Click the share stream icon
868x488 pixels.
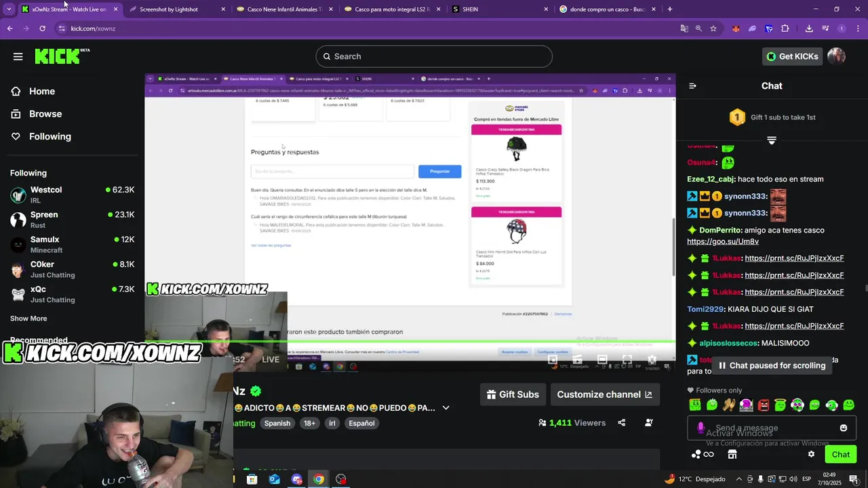pos(622,422)
